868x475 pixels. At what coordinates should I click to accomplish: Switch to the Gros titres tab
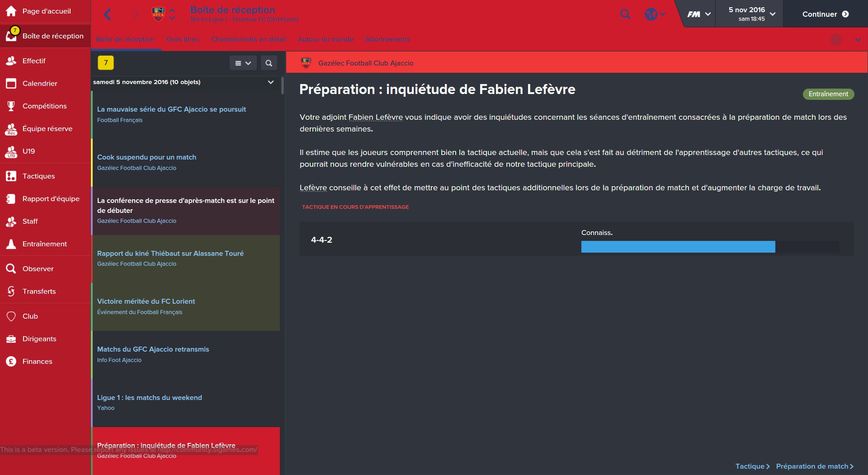pyautogui.click(x=183, y=39)
